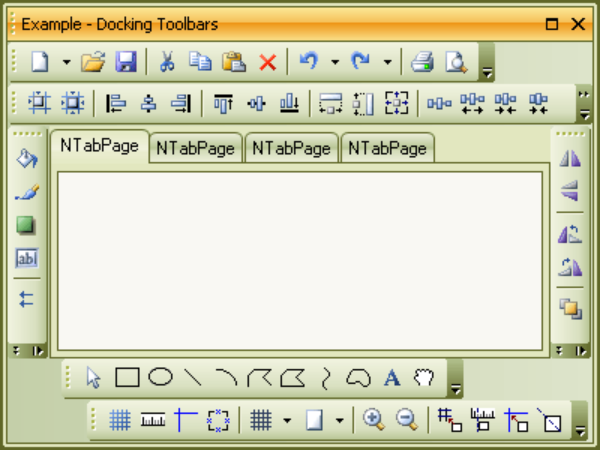
Task: Select the Ellipse shape tool
Action: tap(160, 377)
